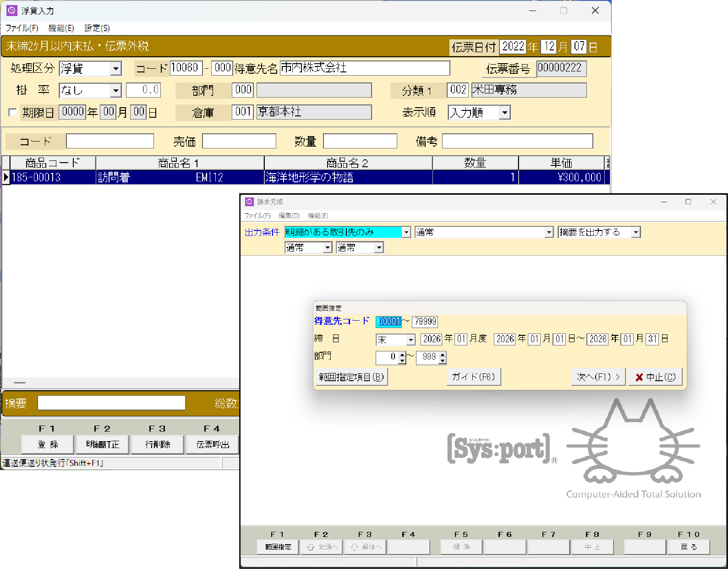Open the 表示順 入力順 dropdown
This screenshot has width=728, height=569.
(x=504, y=112)
